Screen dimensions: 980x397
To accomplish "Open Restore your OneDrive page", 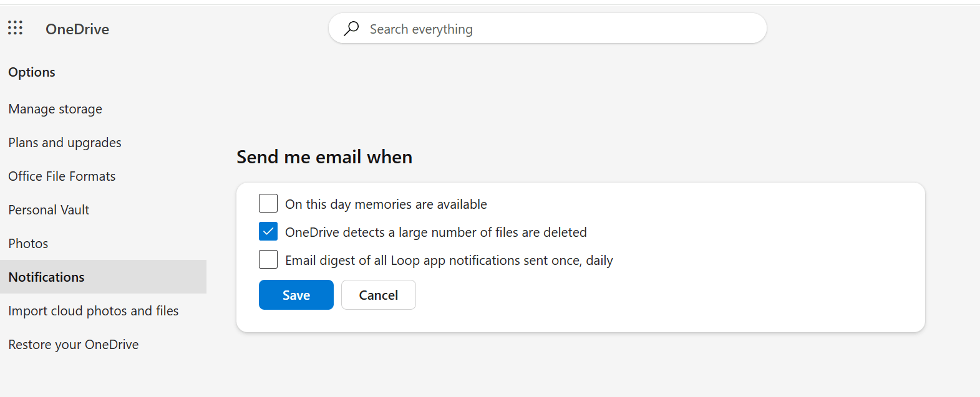I will coord(74,345).
